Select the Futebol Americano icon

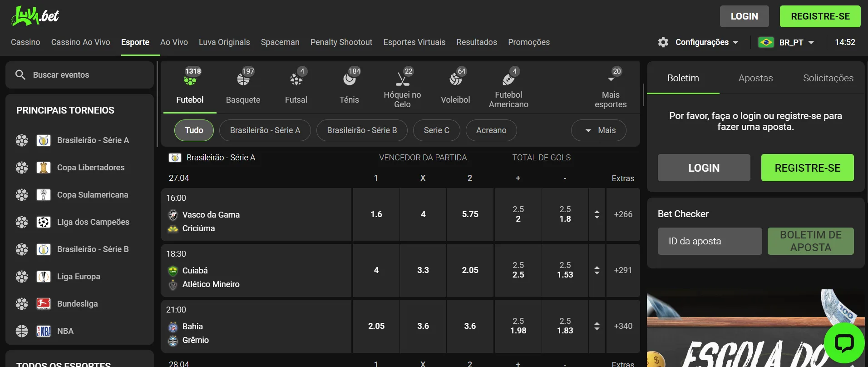point(508,79)
